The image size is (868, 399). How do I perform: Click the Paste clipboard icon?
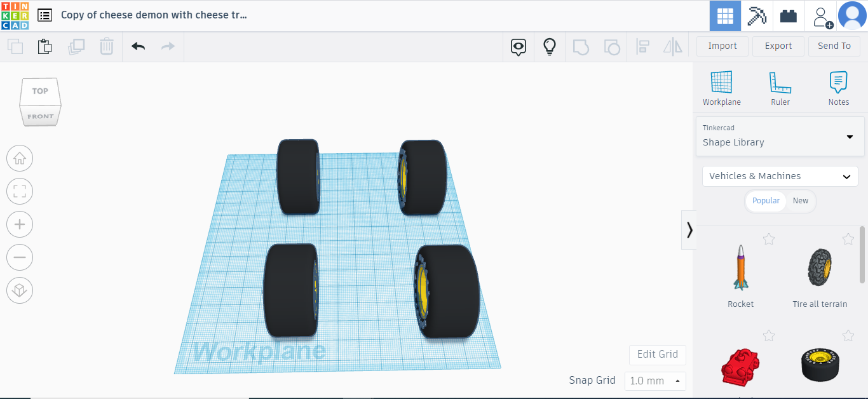[44, 46]
